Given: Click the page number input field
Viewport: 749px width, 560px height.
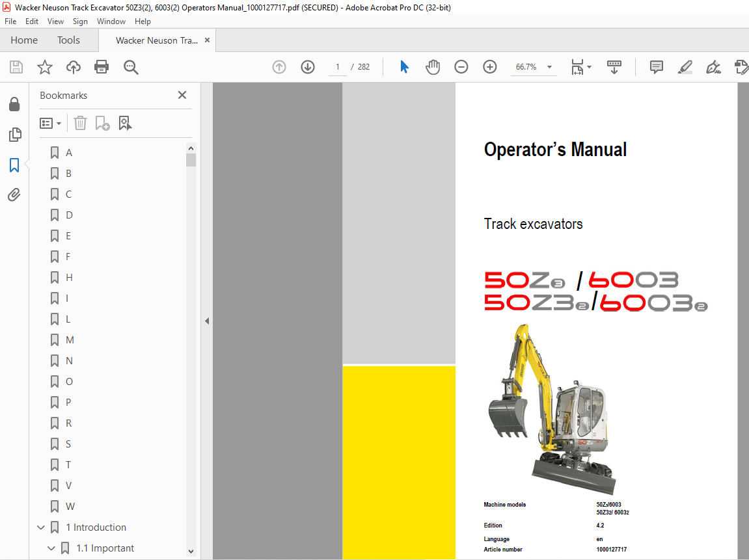Looking at the screenshot, I should (x=338, y=67).
